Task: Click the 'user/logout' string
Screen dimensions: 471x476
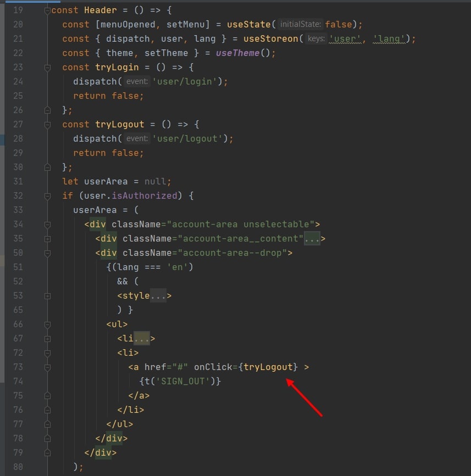Action: (187, 139)
